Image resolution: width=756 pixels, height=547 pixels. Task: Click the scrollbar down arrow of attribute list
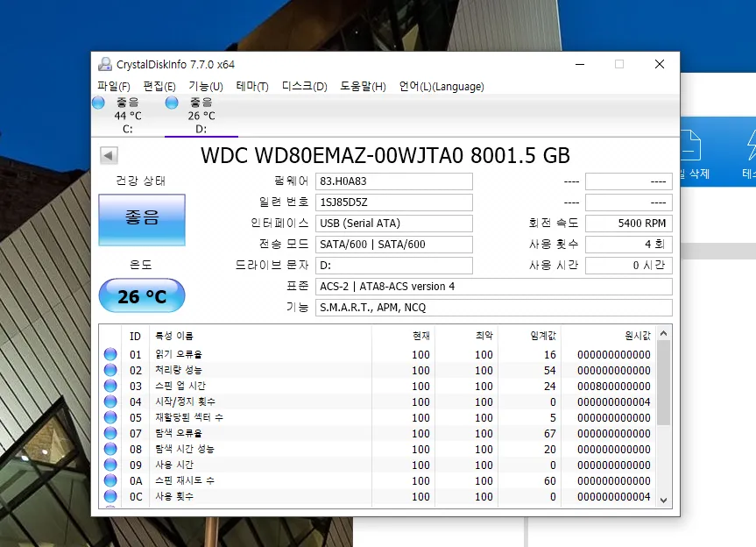pyautogui.click(x=663, y=501)
